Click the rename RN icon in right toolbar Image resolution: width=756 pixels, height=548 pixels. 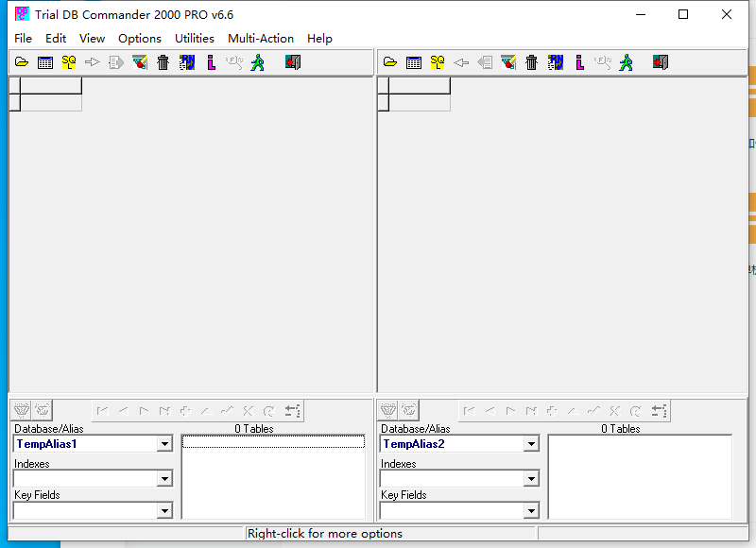pyautogui.click(x=556, y=62)
